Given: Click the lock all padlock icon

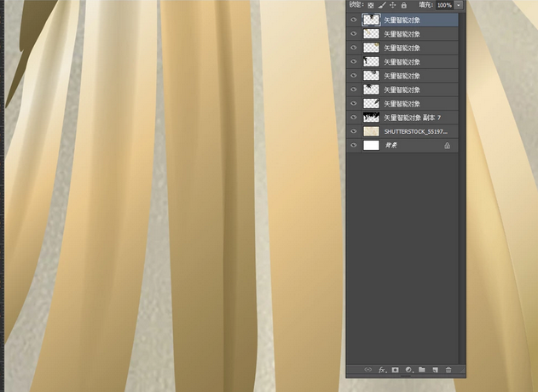Looking at the screenshot, I should pyautogui.click(x=403, y=5).
